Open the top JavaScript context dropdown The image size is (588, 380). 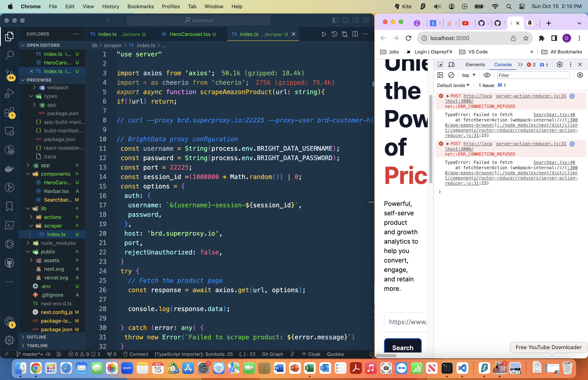(469, 75)
